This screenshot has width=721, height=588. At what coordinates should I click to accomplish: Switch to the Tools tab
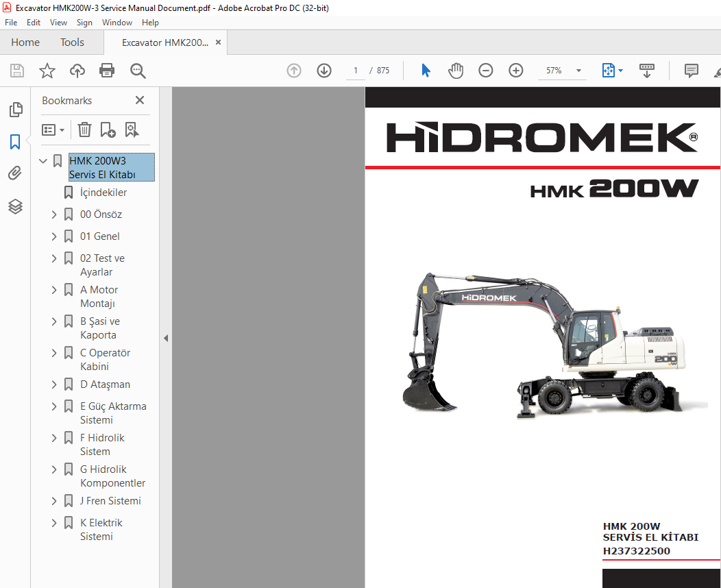pos(72,42)
